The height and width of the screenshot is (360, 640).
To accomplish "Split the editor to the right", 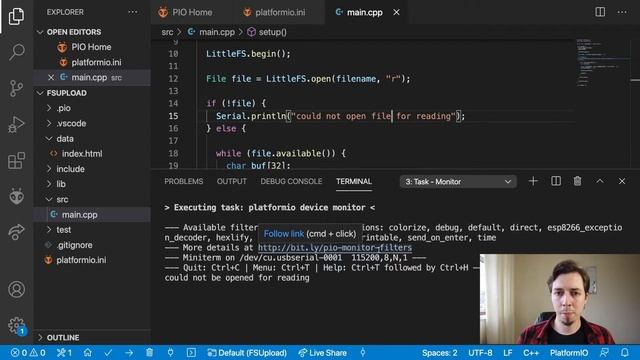I will [x=600, y=12].
